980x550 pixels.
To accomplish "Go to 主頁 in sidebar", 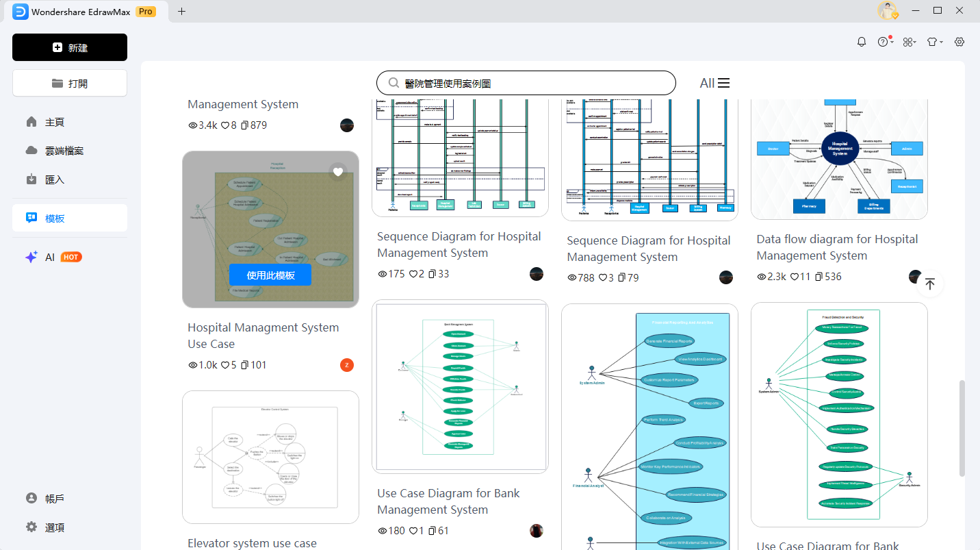I will (x=55, y=122).
